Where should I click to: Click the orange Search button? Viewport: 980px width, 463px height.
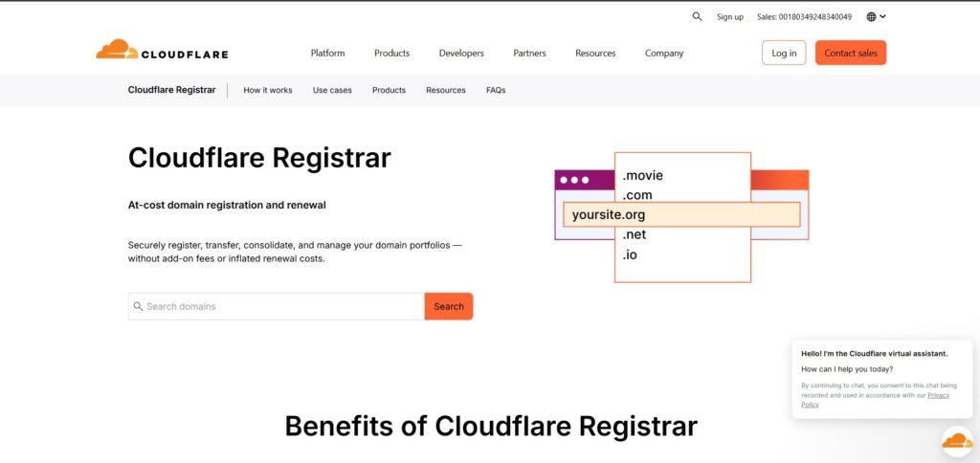(449, 306)
